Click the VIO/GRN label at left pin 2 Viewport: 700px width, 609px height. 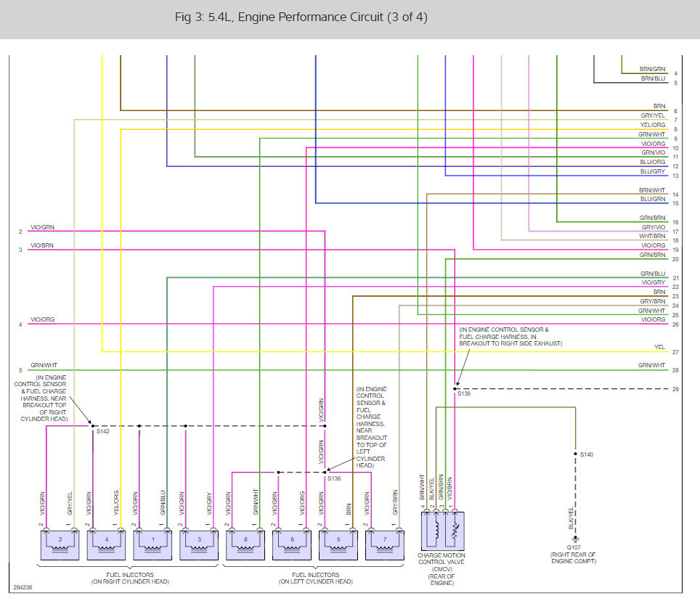[42, 227]
